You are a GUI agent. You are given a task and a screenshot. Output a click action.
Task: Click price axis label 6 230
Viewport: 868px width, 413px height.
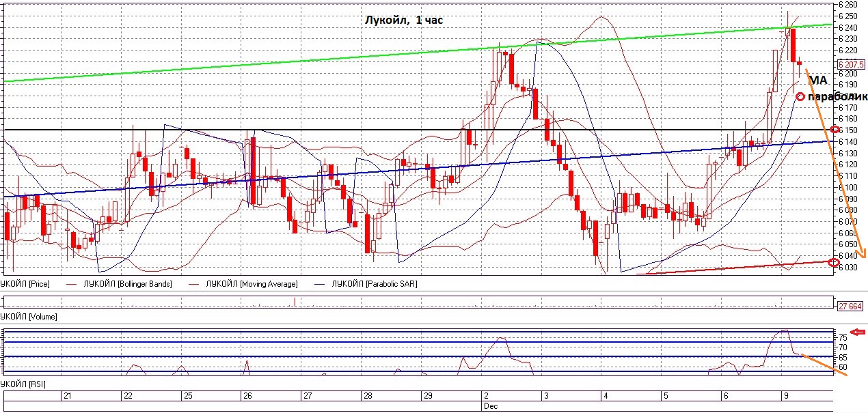tap(848, 39)
